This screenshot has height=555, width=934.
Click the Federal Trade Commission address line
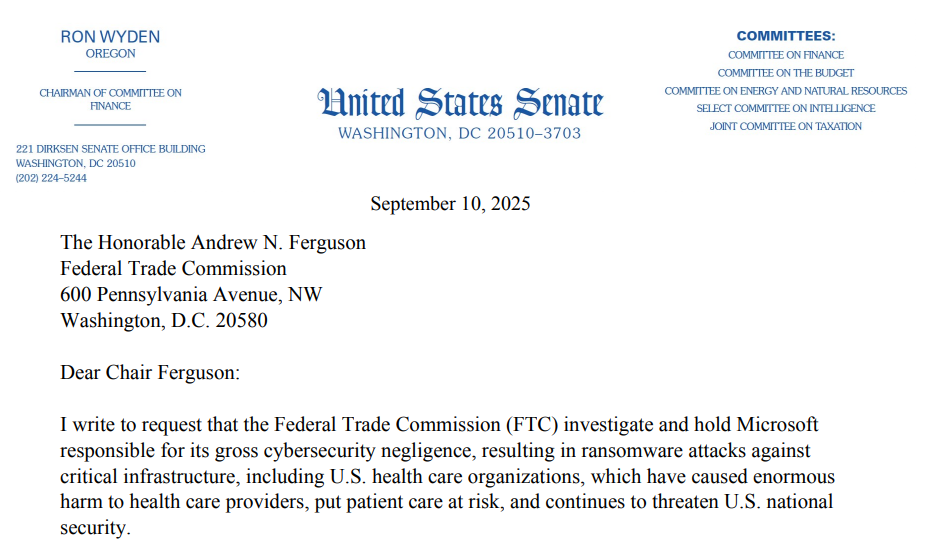tap(173, 269)
